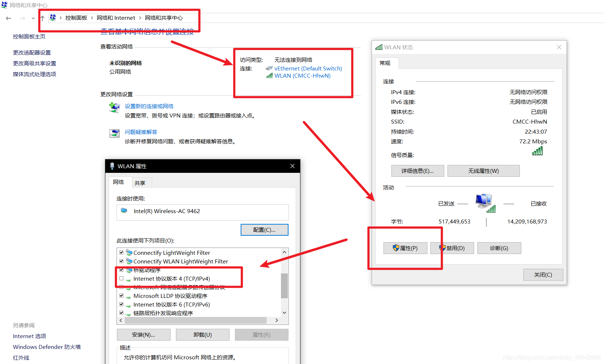This screenshot has height=364, width=604.
Task: Click the Connectify WLAN LightWeight Filter icon
Action: click(x=129, y=261)
